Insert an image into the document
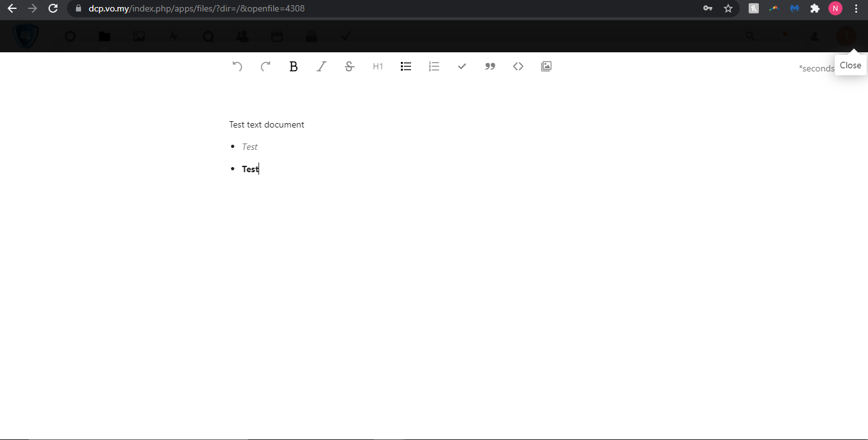 (546, 66)
